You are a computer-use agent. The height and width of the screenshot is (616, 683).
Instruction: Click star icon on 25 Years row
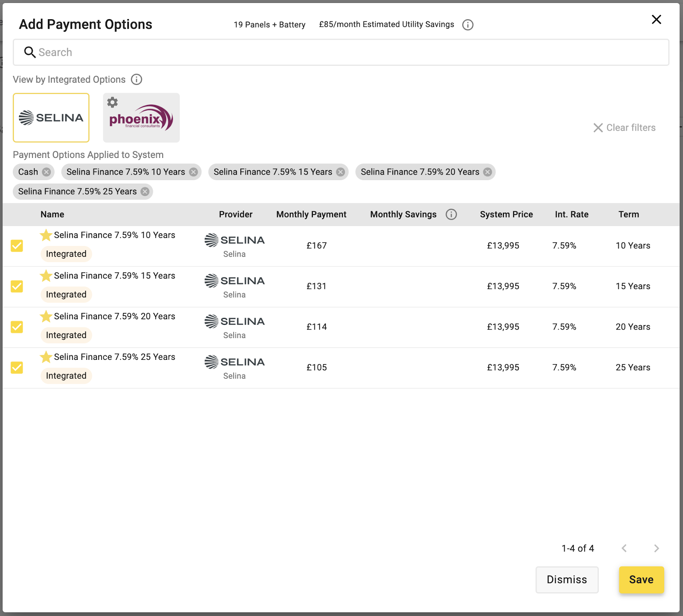46,357
